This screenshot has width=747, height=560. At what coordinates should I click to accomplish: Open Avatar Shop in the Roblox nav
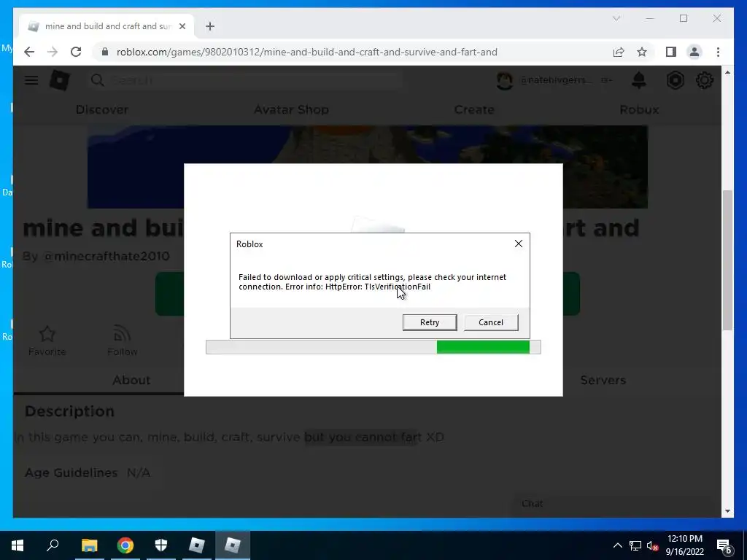291,109
